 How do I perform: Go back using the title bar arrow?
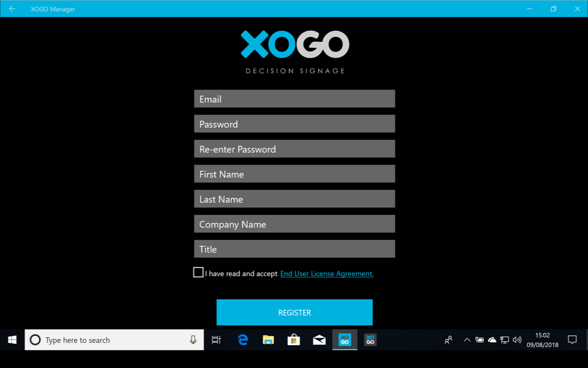tap(12, 9)
